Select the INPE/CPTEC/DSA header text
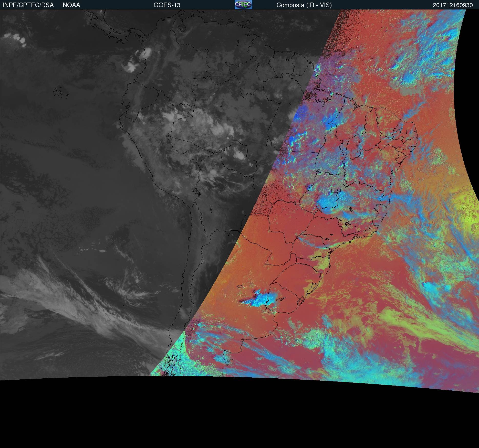Screen dimensions: 479x448 [x=28, y=5]
